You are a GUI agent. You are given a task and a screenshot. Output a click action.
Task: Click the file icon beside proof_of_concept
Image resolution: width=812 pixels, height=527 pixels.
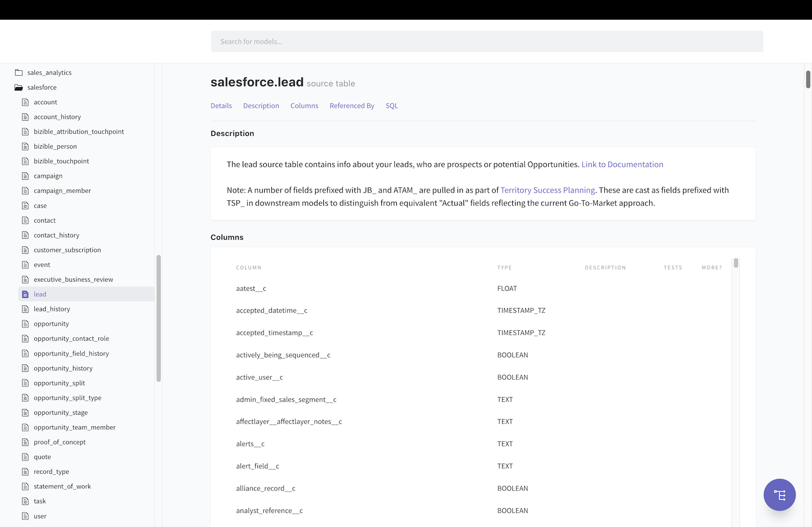25,442
